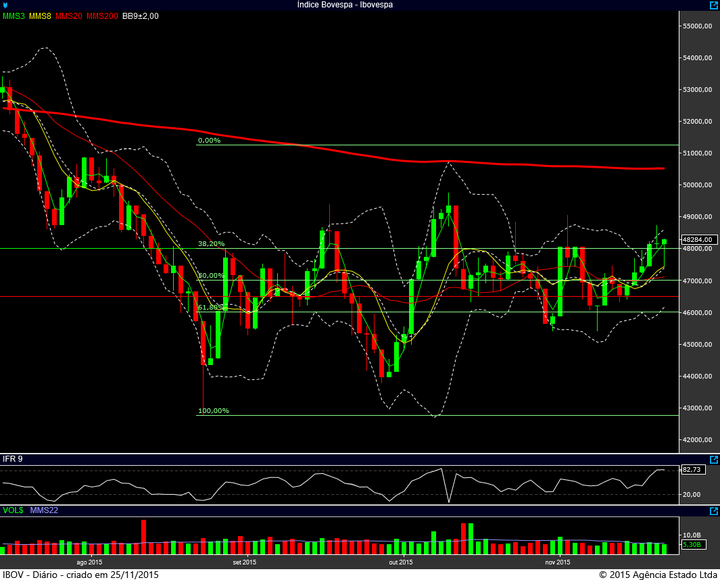Open the IFR 9 panel expand icon
Image resolution: width=720 pixels, height=580 pixels.
tap(714, 459)
